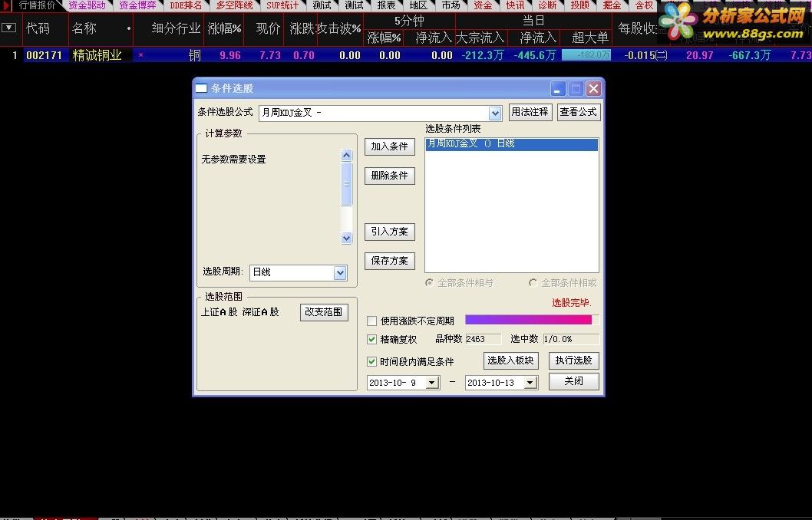
Task: Select 全部条件相或 radio button
Action: pos(533,282)
